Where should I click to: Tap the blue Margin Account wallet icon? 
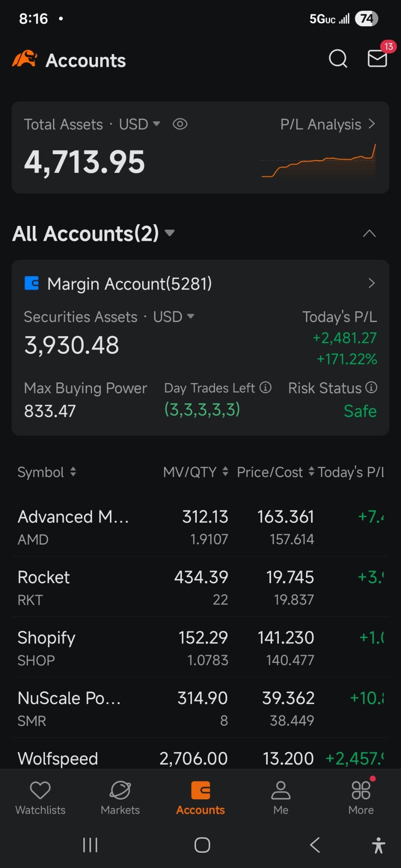coord(32,283)
